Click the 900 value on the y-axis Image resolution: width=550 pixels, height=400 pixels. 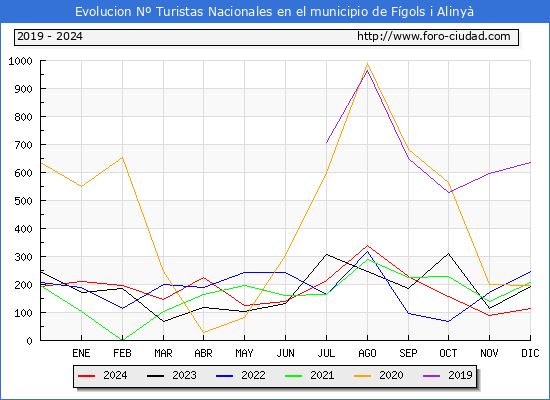pyautogui.click(x=24, y=89)
